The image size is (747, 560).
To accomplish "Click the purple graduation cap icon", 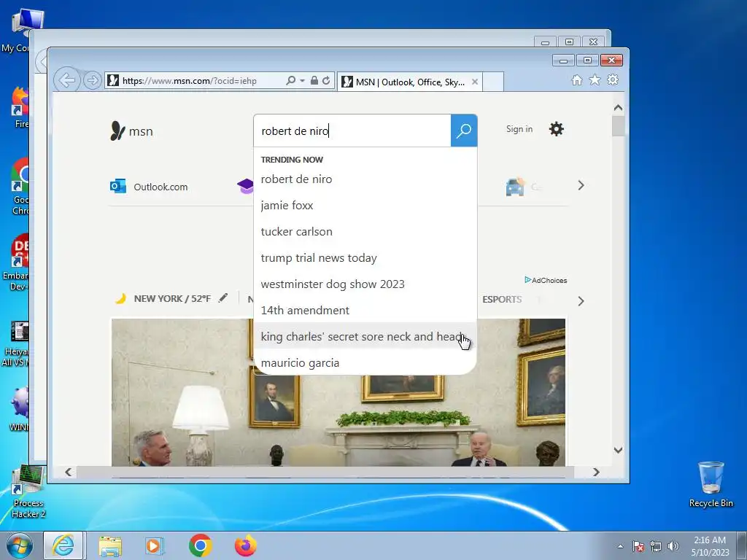I will (x=245, y=186).
